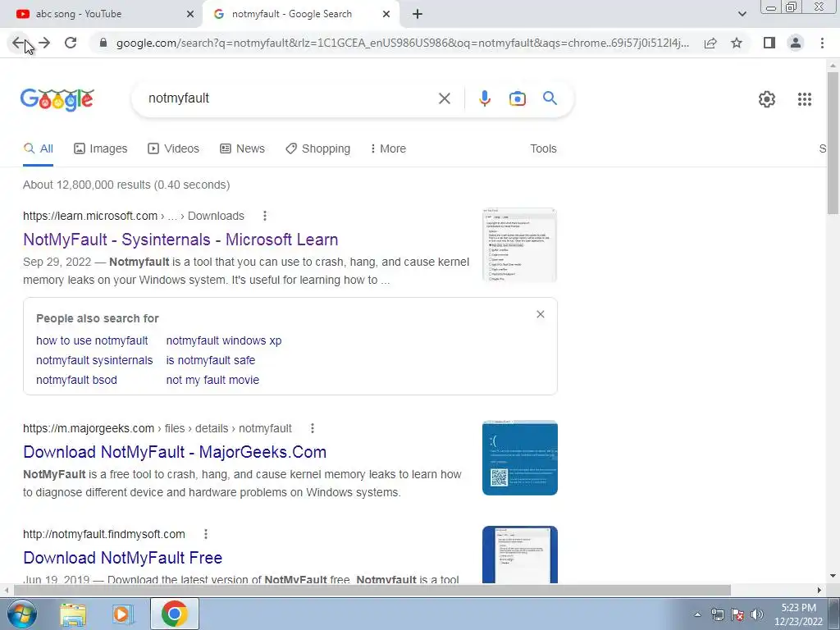Open Action Center flag icon
The height and width of the screenshot is (630, 840).
[x=737, y=614]
